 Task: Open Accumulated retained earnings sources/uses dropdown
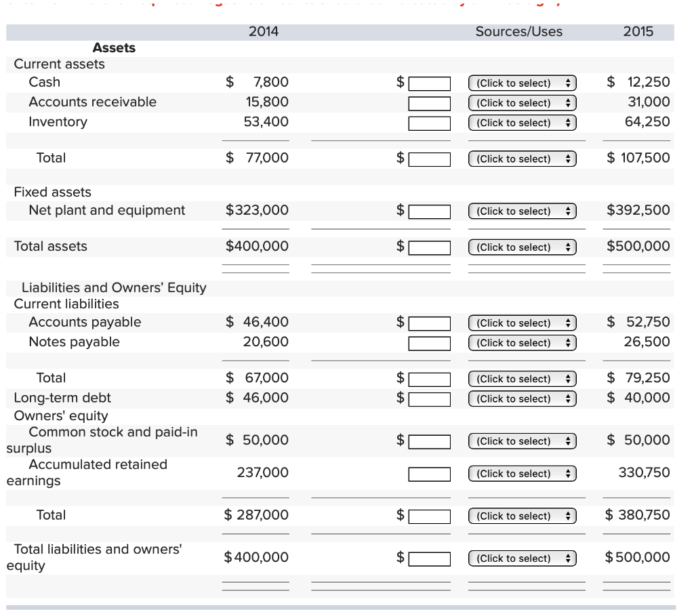click(523, 474)
